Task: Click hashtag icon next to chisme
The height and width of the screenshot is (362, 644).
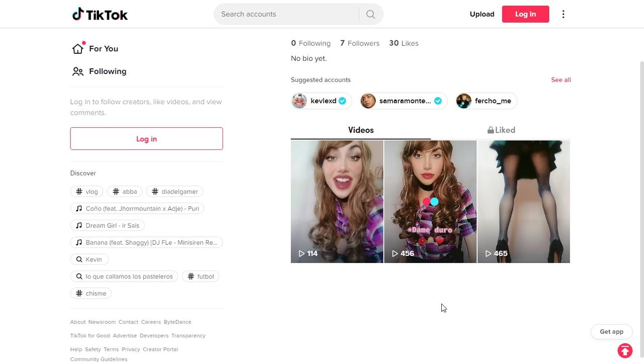Action: point(79,294)
